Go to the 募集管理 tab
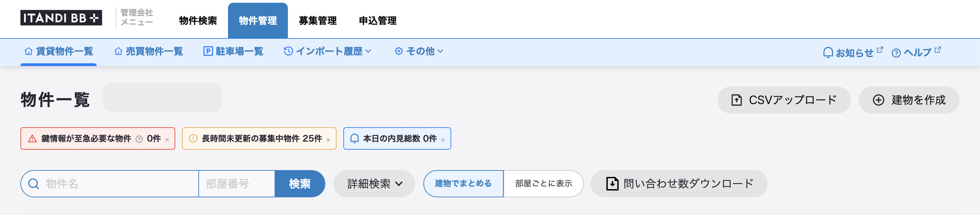The width and height of the screenshot is (980, 215). point(317,20)
